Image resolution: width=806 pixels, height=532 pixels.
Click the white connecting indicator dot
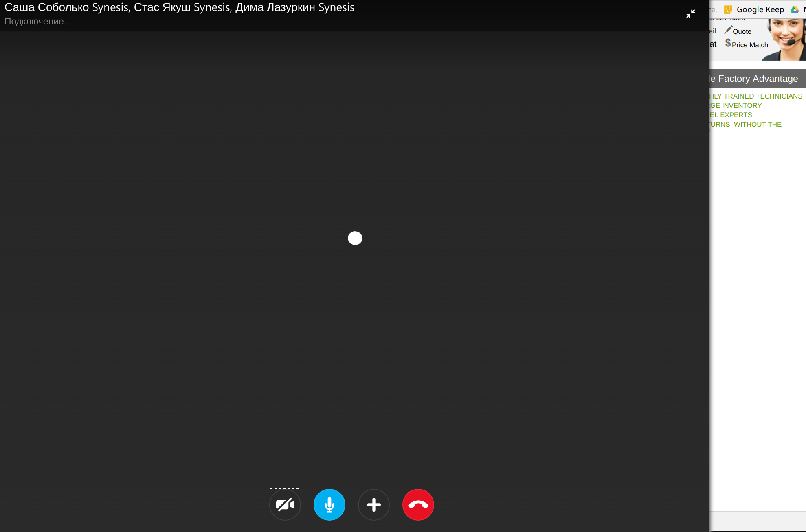[x=355, y=238]
